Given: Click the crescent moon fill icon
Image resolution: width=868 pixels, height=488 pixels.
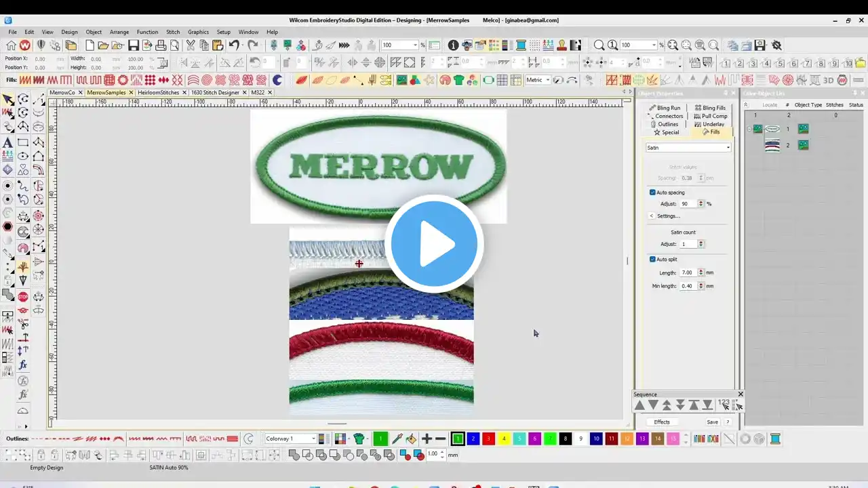Looking at the screenshot, I should pos(277,80).
